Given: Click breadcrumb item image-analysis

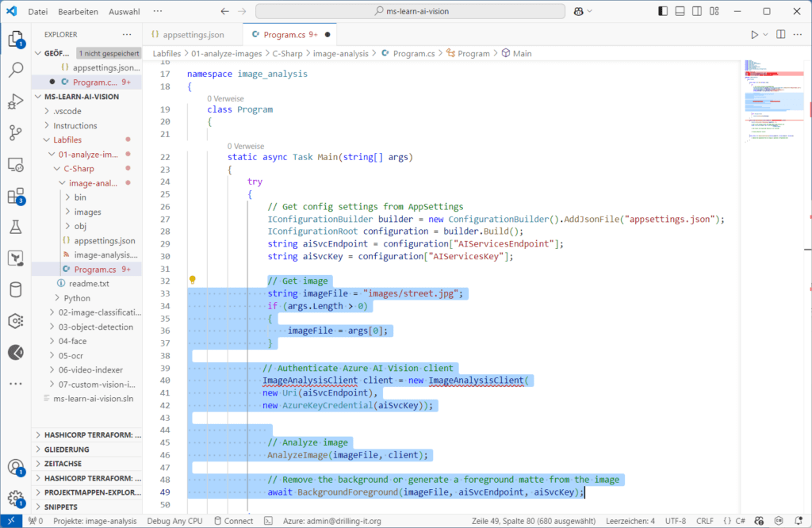Looking at the screenshot, I should point(341,53).
